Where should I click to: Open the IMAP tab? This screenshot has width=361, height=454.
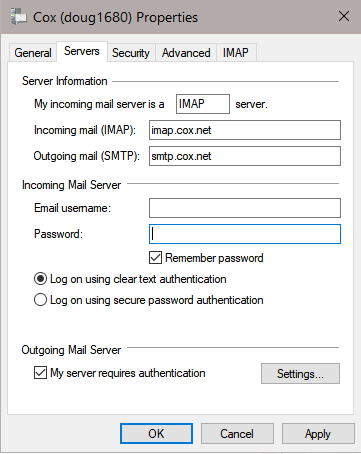236,53
